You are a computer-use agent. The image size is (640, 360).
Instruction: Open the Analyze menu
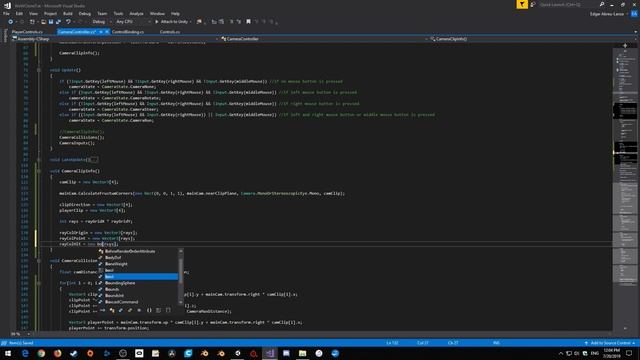pyautogui.click(x=136, y=14)
